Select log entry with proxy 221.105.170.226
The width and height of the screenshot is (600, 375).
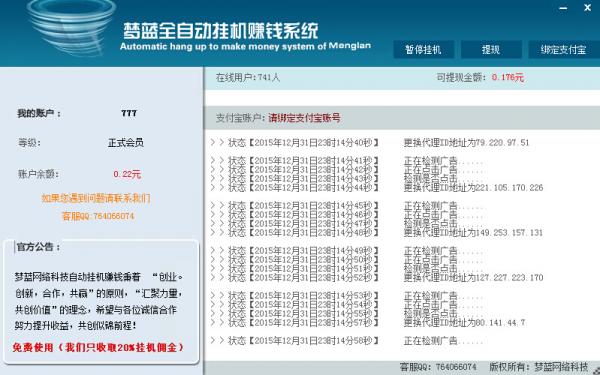377,188
